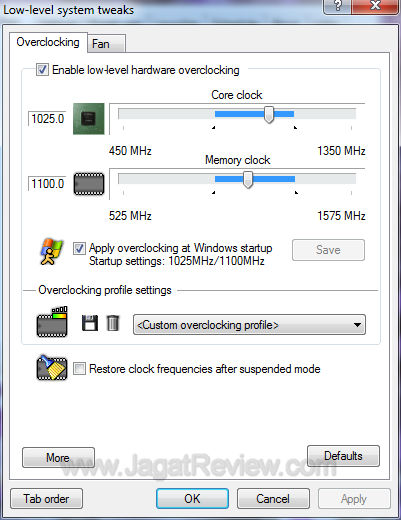Confirm with the OK button
The width and height of the screenshot is (401, 520).
pyautogui.click(x=192, y=499)
